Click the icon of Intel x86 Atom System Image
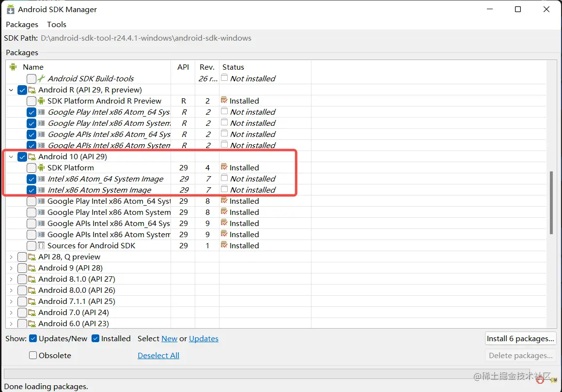The width and height of the screenshot is (562, 392). pyautogui.click(x=41, y=190)
